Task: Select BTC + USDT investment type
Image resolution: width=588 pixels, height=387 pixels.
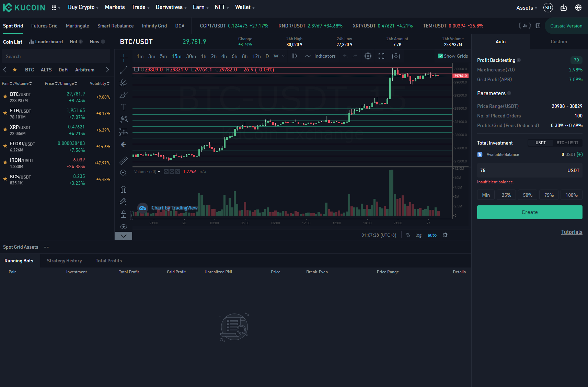Action: tap(567, 143)
